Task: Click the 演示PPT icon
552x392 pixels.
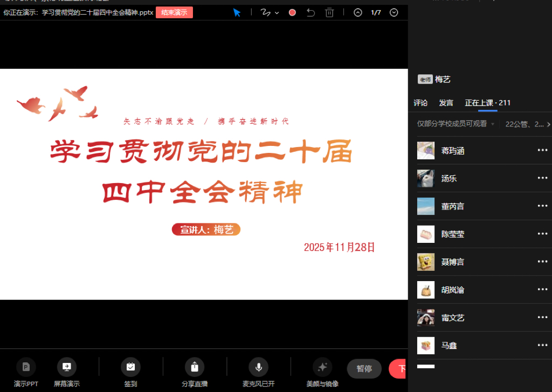Action: 25,367
